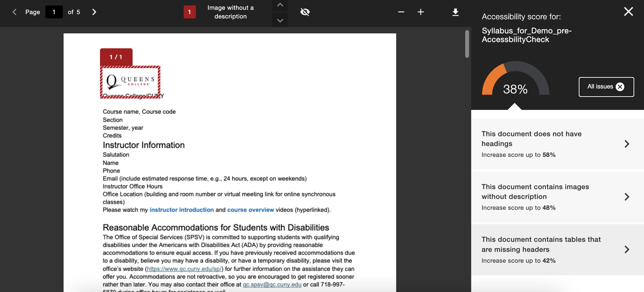The width and height of the screenshot is (644, 292).
Task: Go to the next page arrow
Action: tap(94, 12)
